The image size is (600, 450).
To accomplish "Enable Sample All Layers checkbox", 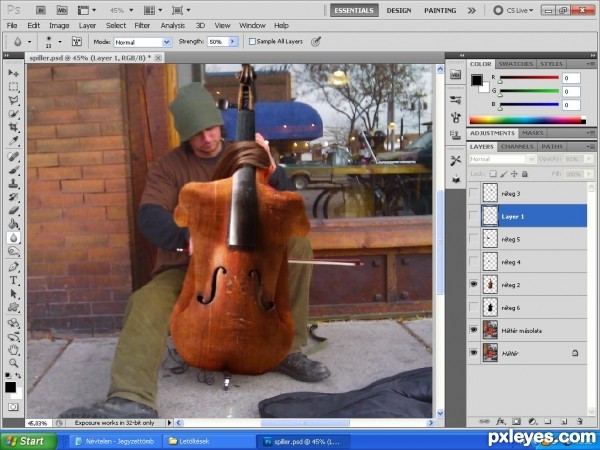I will click(252, 41).
